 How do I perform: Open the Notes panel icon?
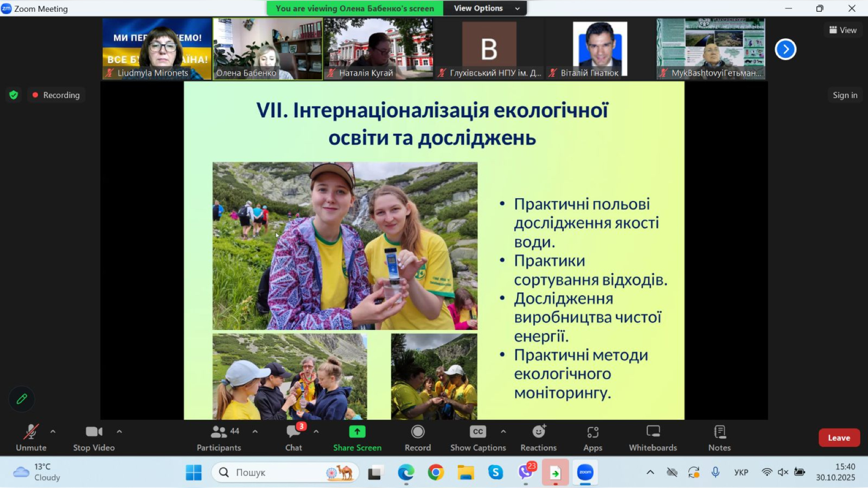(719, 432)
